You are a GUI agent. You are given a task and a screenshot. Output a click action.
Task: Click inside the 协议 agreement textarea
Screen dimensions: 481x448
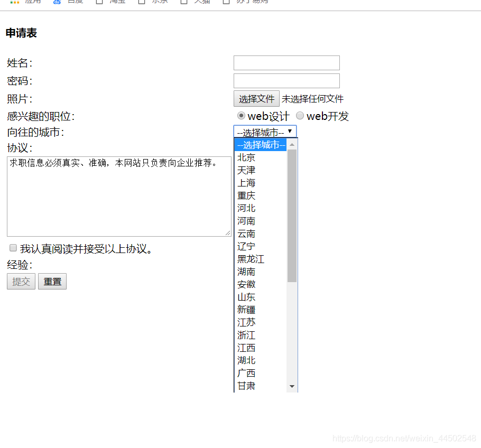point(119,197)
